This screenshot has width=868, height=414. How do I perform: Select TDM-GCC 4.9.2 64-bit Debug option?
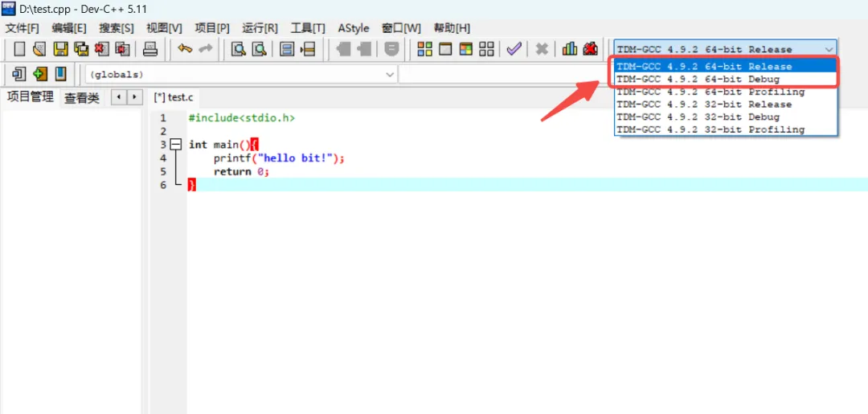(x=725, y=79)
